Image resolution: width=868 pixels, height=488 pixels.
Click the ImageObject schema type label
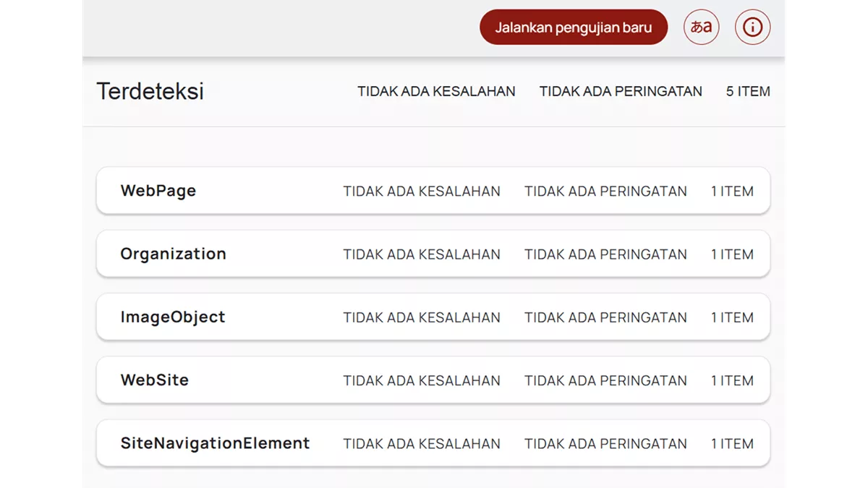[x=172, y=317]
